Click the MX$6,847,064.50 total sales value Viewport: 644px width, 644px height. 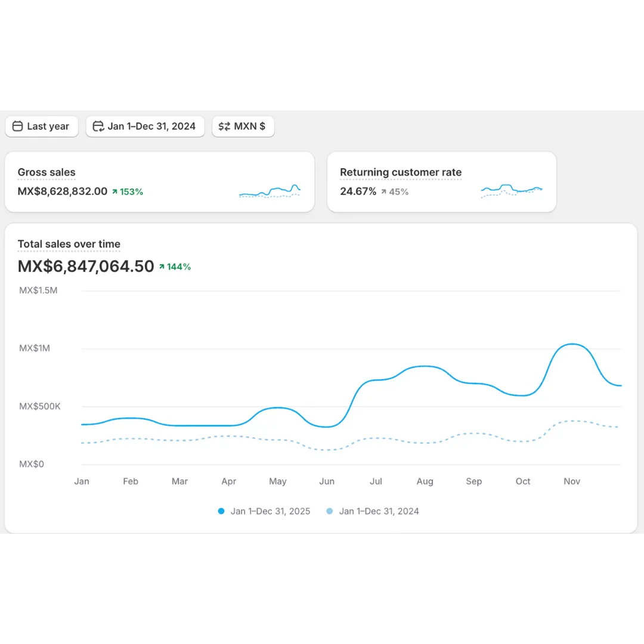point(86,267)
